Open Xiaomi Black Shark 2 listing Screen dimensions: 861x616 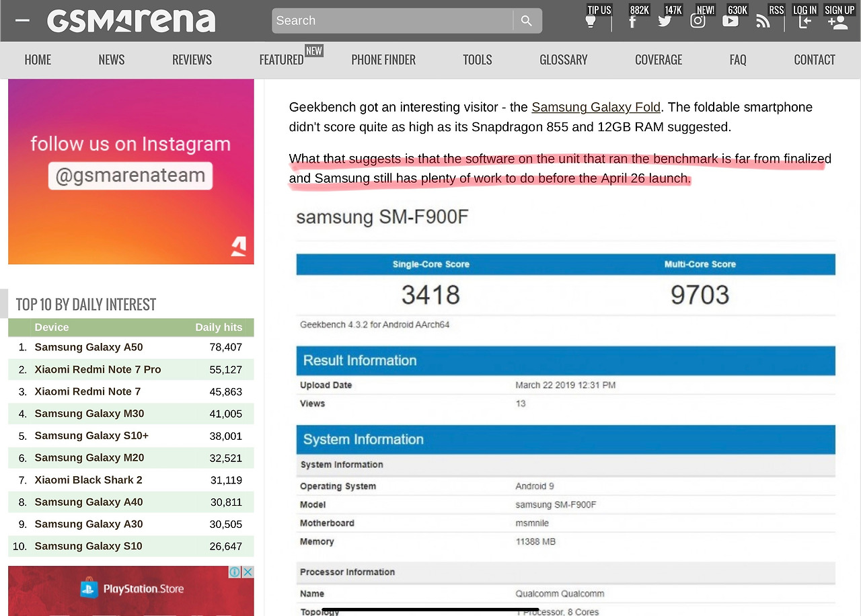(88, 480)
